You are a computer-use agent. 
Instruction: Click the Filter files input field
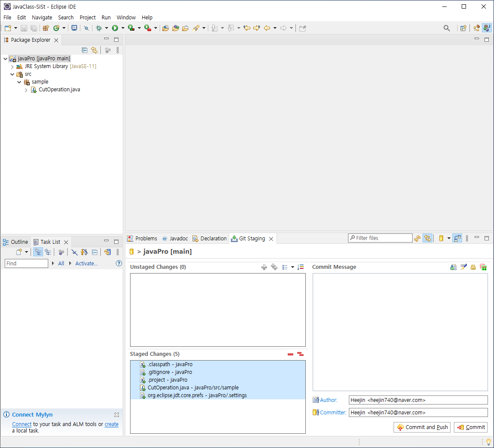380,238
